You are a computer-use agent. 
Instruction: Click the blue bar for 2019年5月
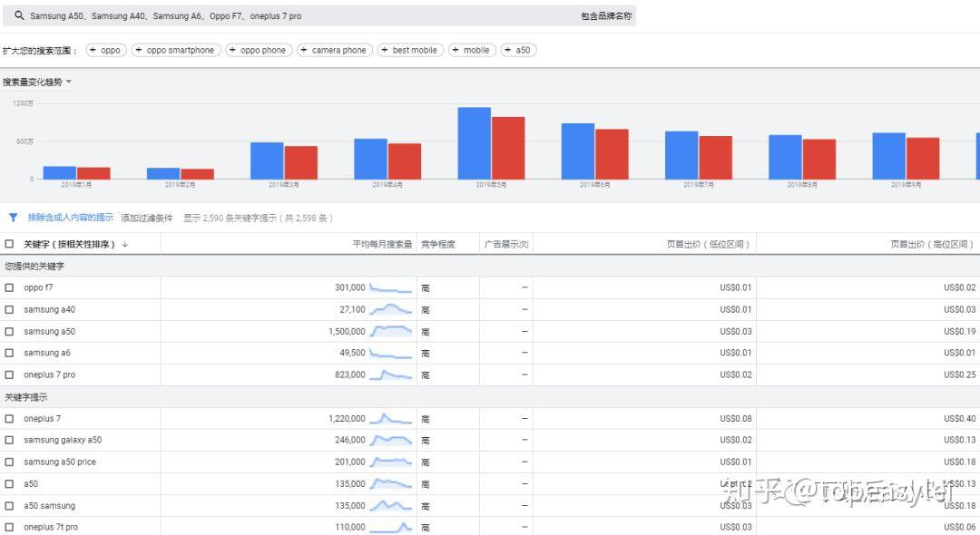[475, 143]
